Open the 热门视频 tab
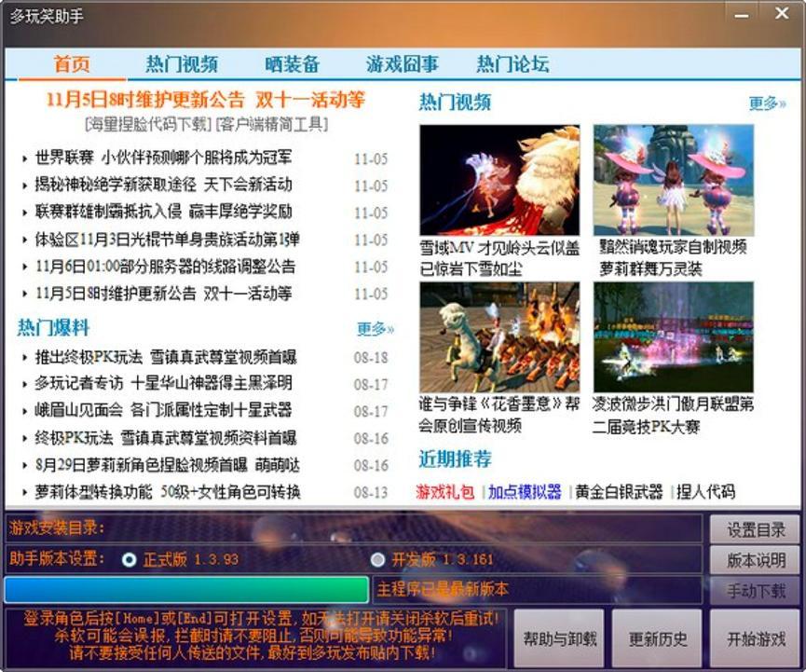The width and height of the screenshot is (806, 672). (182, 64)
